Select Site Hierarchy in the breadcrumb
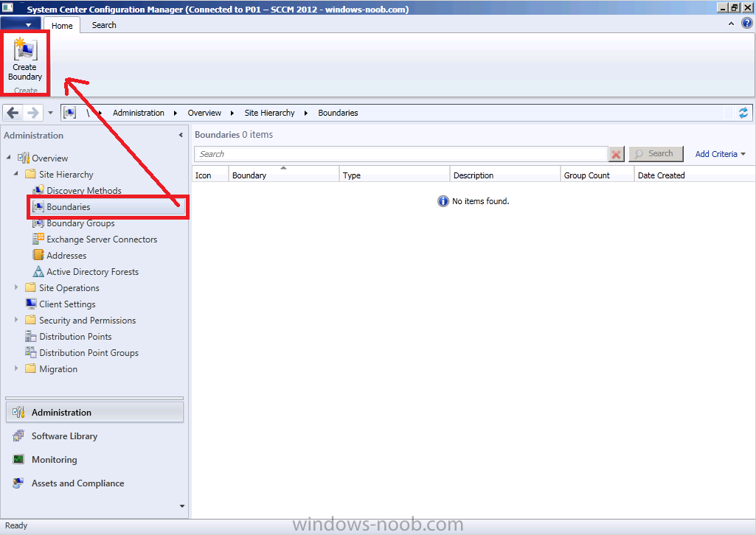Image resolution: width=756 pixels, height=535 pixels. (x=269, y=113)
